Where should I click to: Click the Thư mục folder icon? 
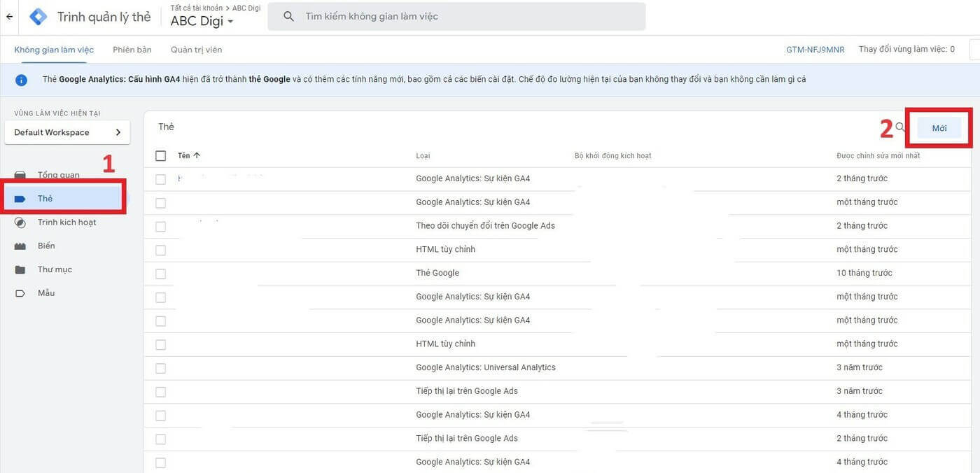tap(20, 269)
